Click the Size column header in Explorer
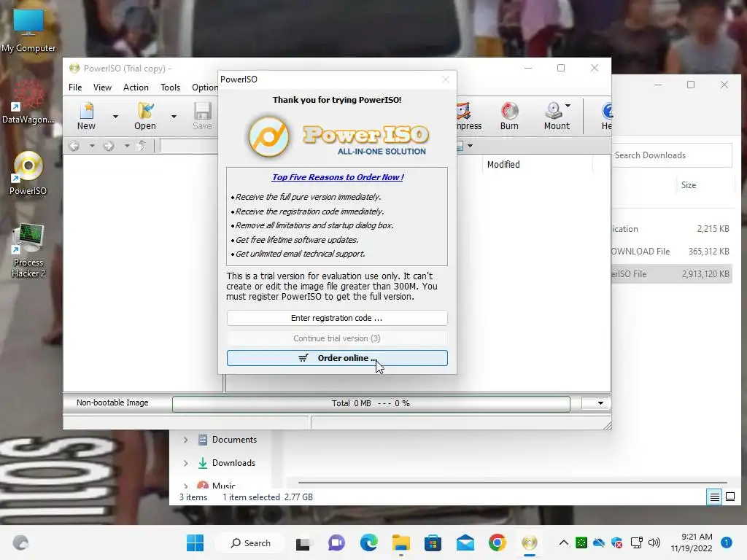The height and width of the screenshot is (560, 747). [x=688, y=185]
